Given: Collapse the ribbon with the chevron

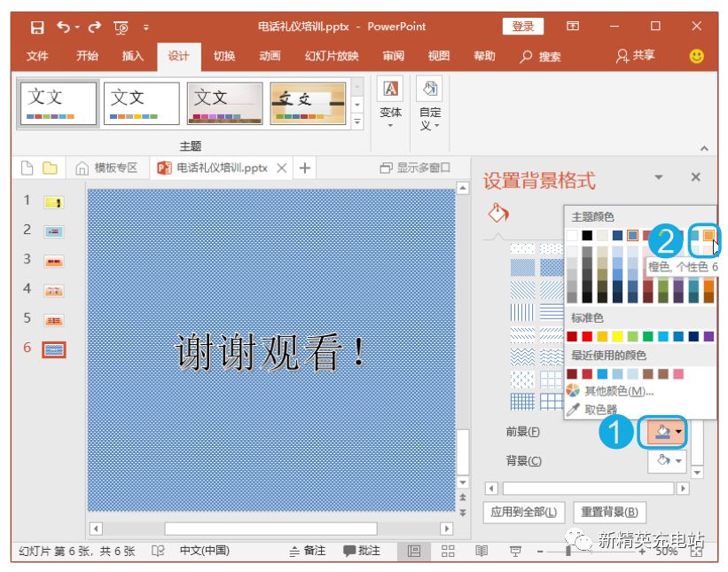Looking at the screenshot, I should (704, 149).
